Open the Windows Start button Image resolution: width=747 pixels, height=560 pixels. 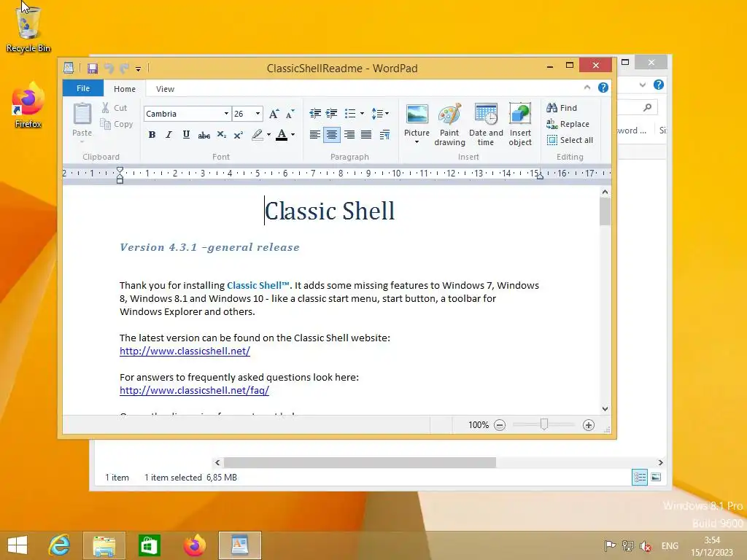18,545
